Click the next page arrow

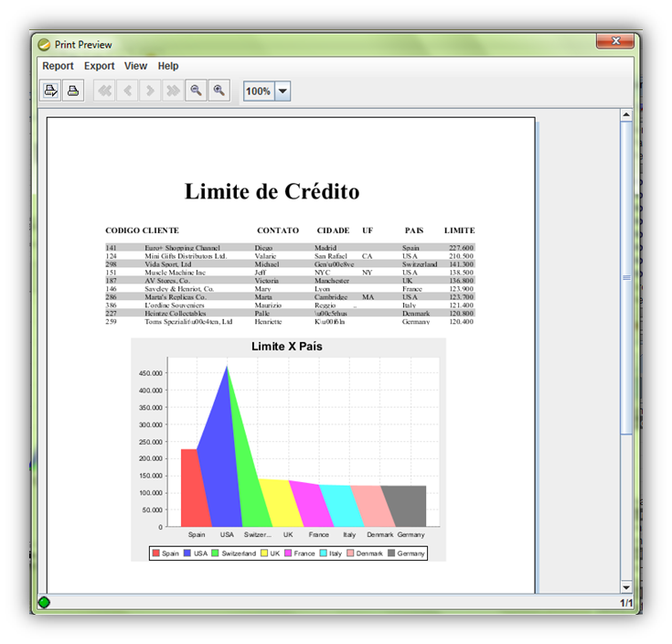coord(150,91)
